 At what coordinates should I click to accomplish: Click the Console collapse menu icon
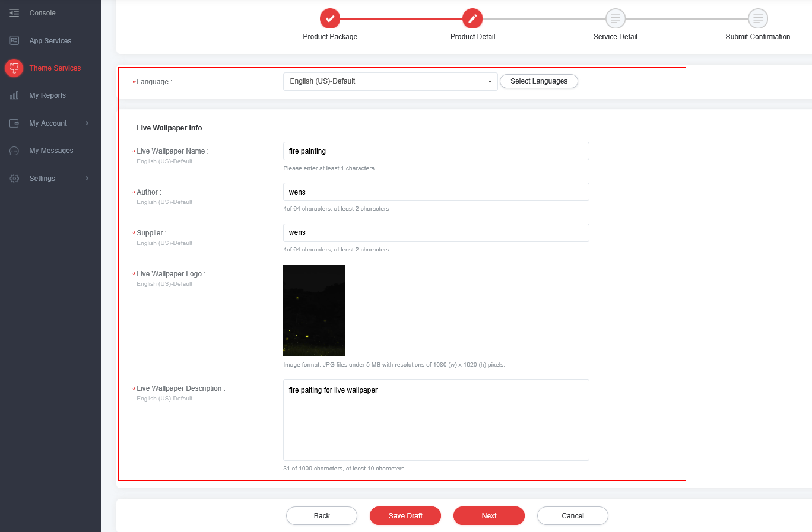tap(14, 13)
